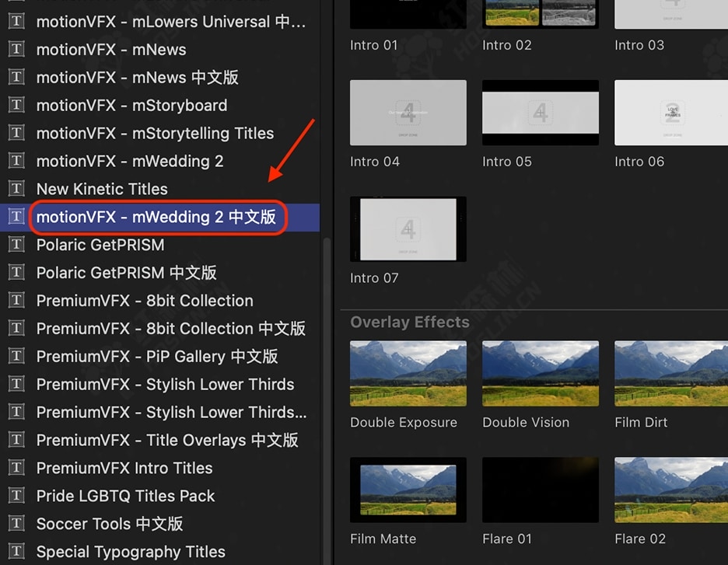Select the Intro 04 title thumbnail

point(408,112)
